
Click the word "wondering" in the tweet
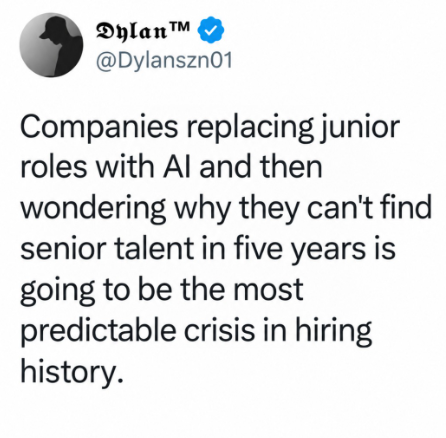point(93,208)
